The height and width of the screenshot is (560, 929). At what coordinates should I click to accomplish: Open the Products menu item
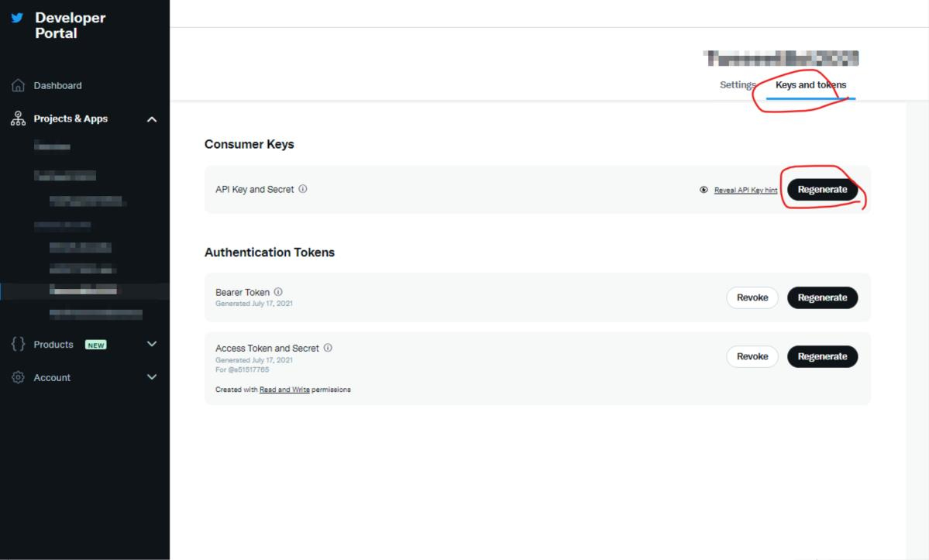(53, 345)
